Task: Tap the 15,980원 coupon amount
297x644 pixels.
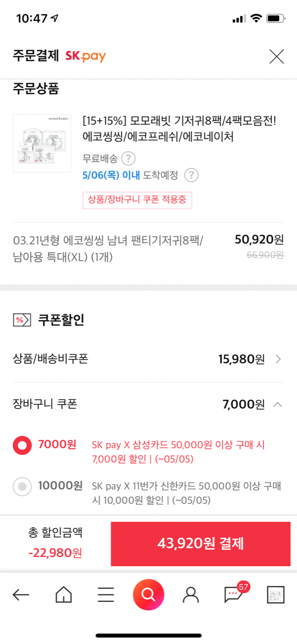Action: point(241,359)
